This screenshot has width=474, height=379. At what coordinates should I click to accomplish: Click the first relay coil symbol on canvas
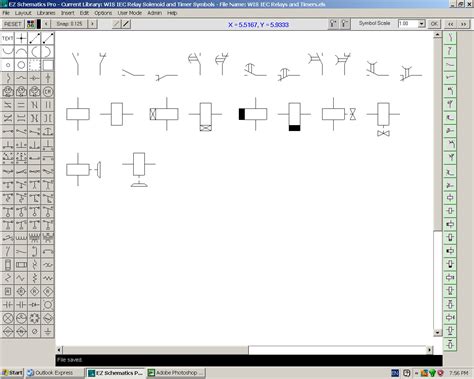78,114
